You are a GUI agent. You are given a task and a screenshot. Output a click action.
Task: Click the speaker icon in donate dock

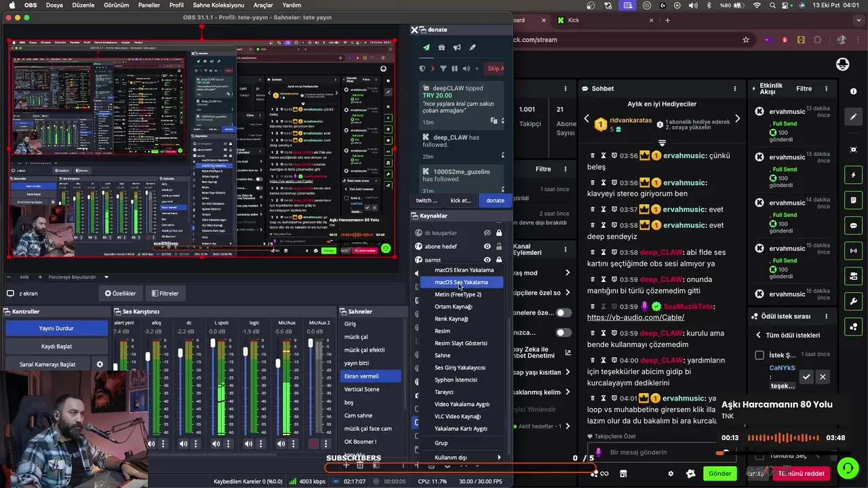click(x=465, y=68)
